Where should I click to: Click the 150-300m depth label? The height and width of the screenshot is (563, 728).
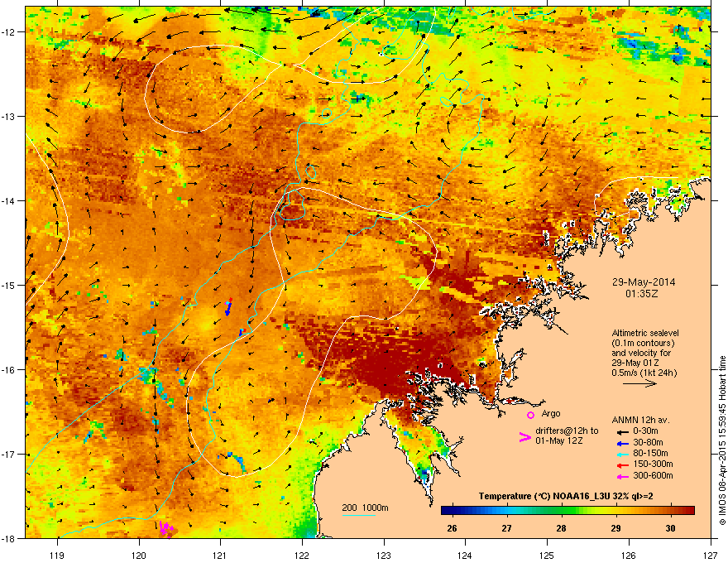pyautogui.click(x=653, y=464)
